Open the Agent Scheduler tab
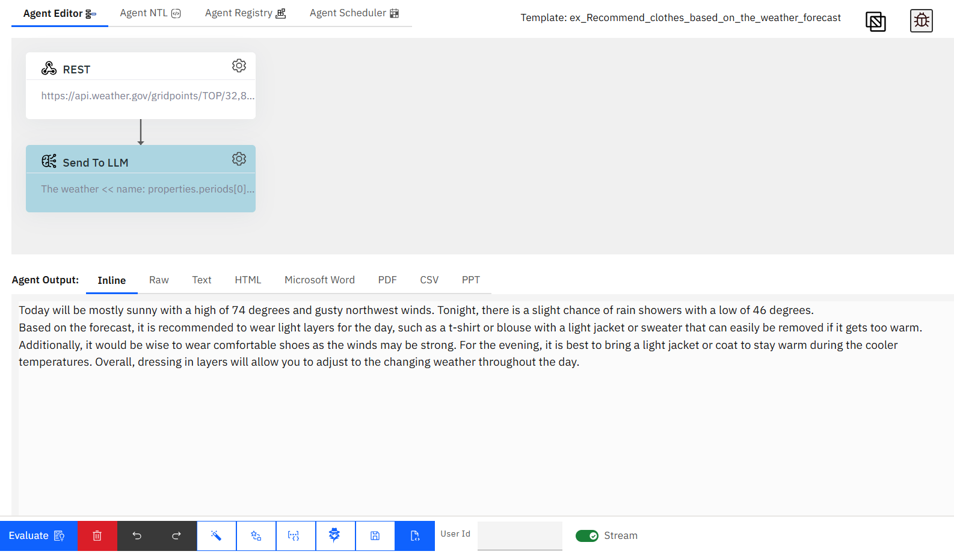 click(x=354, y=13)
